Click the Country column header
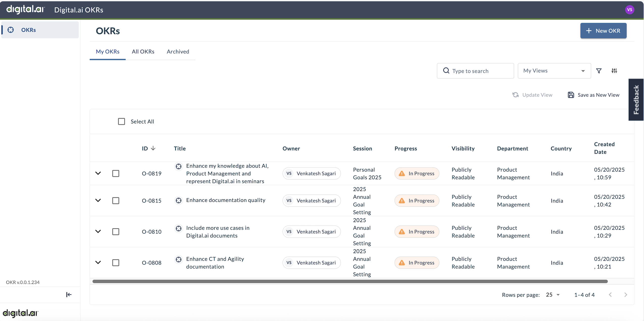The width and height of the screenshot is (644, 321). [561, 149]
